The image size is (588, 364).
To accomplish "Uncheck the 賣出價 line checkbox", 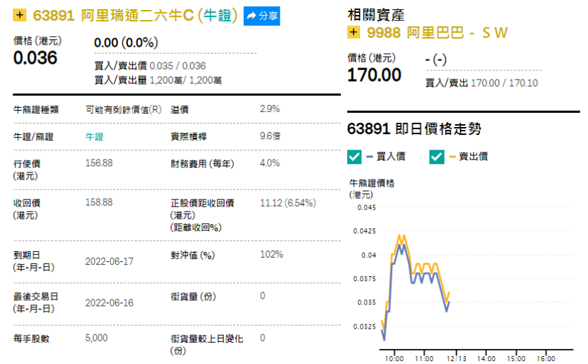I will pyautogui.click(x=437, y=157).
